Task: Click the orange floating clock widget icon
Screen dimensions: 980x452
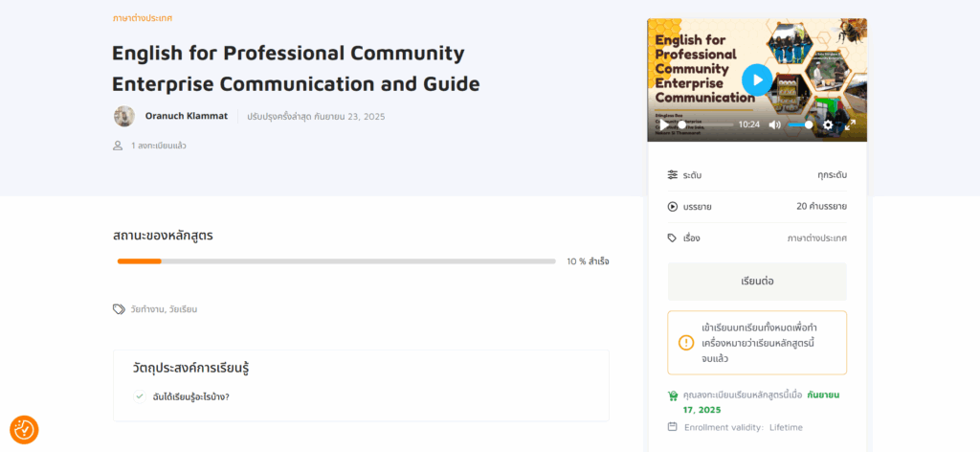Action: (24, 429)
